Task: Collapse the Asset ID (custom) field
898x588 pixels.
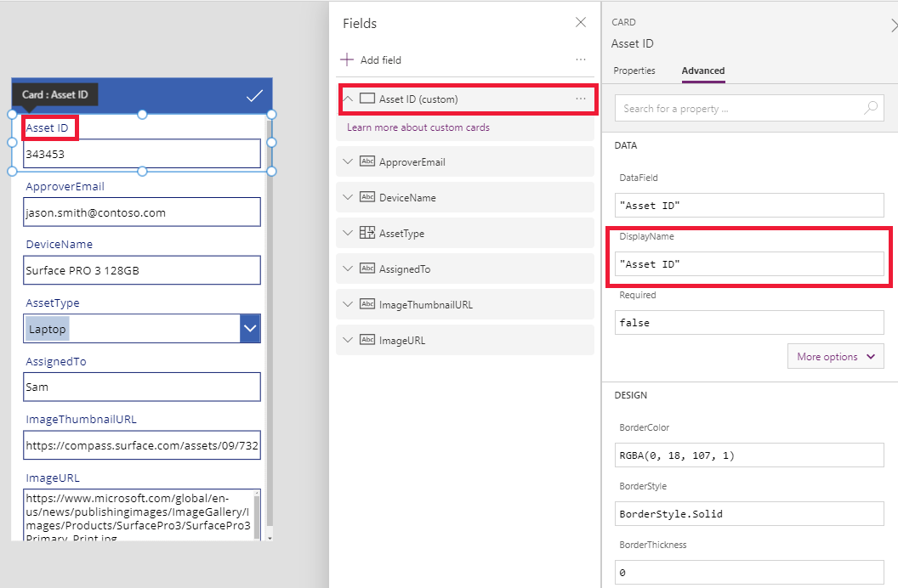Action: pos(348,99)
